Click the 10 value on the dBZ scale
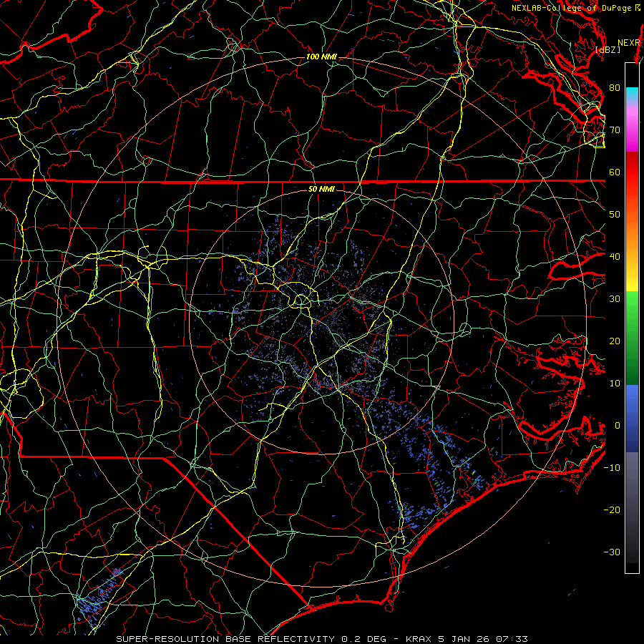Screen dimensions: 644x644 (x=615, y=384)
